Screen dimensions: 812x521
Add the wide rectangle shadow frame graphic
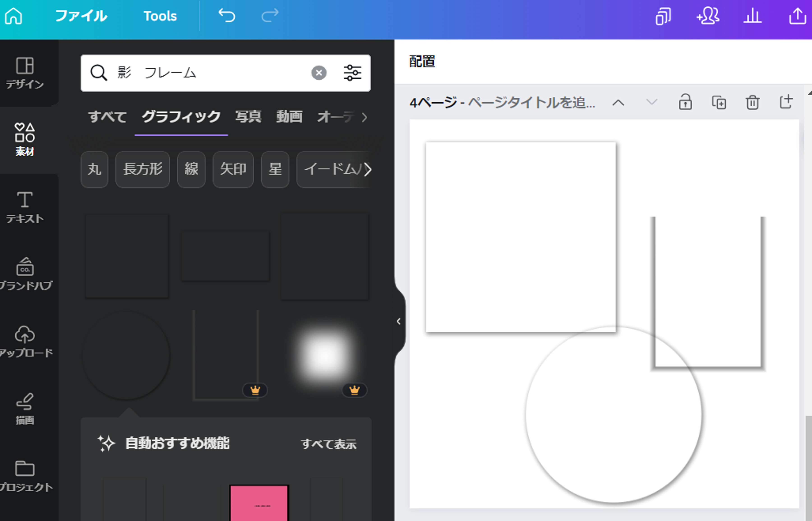coord(225,256)
